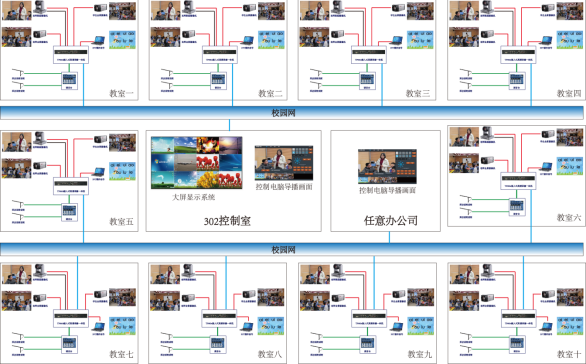Click the 教室二 label
The width and height of the screenshot is (586, 364).
point(270,93)
